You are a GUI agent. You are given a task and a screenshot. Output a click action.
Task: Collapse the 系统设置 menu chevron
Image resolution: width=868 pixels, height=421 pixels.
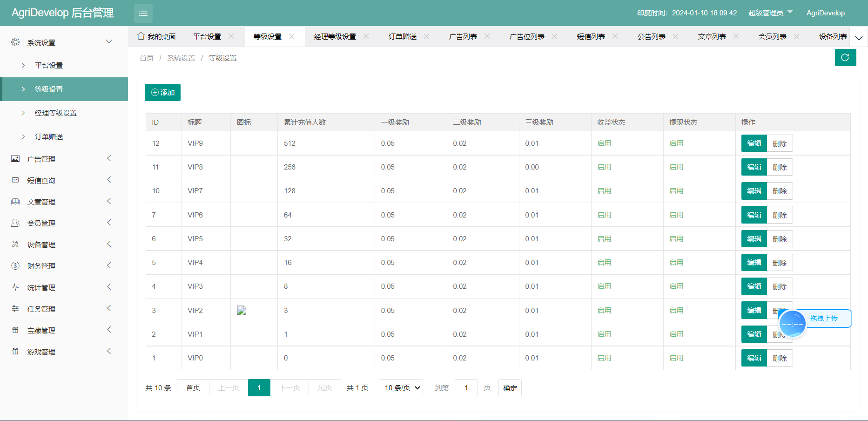click(109, 41)
